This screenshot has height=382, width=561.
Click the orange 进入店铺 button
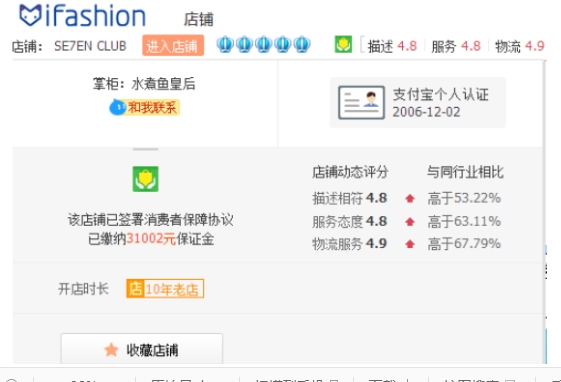tap(173, 45)
